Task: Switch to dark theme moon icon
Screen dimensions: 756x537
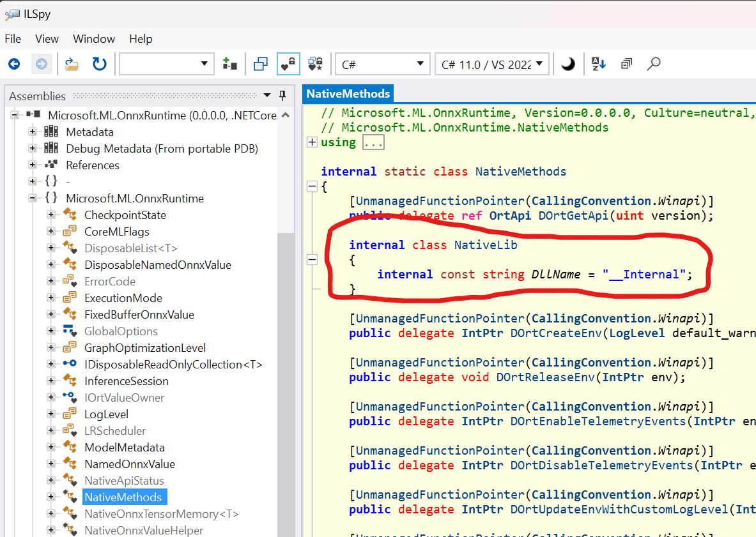Action: tap(568, 64)
